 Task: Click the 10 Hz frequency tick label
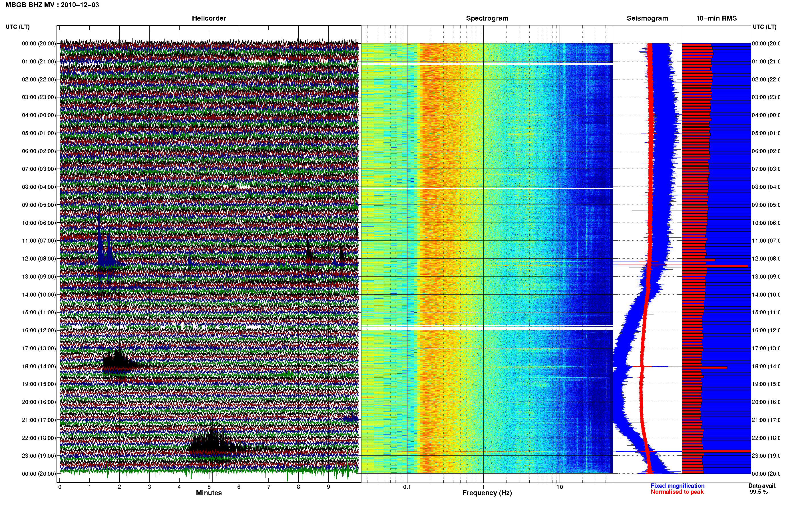pyautogui.click(x=560, y=487)
